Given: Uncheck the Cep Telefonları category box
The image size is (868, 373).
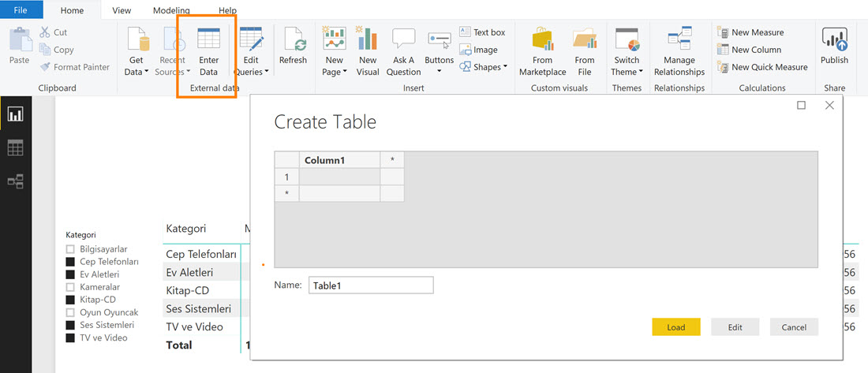Looking at the screenshot, I should click(x=70, y=262).
